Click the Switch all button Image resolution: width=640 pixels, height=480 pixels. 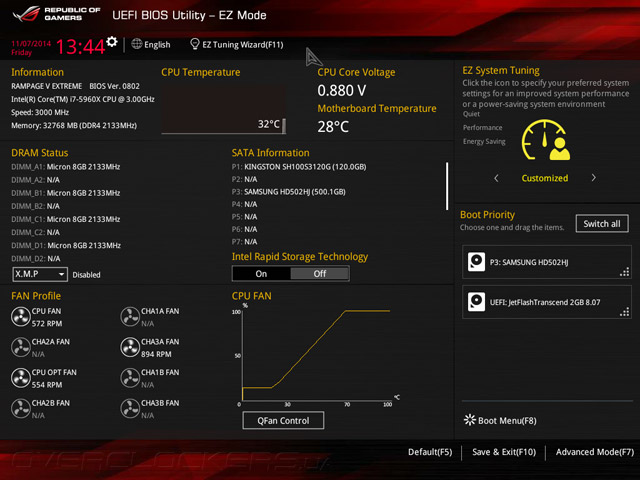coord(602,224)
